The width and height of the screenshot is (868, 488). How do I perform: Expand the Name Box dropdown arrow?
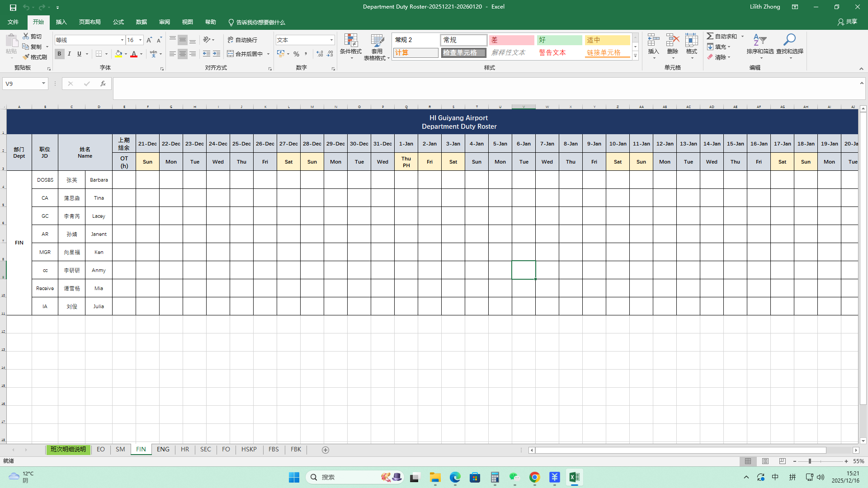43,84
